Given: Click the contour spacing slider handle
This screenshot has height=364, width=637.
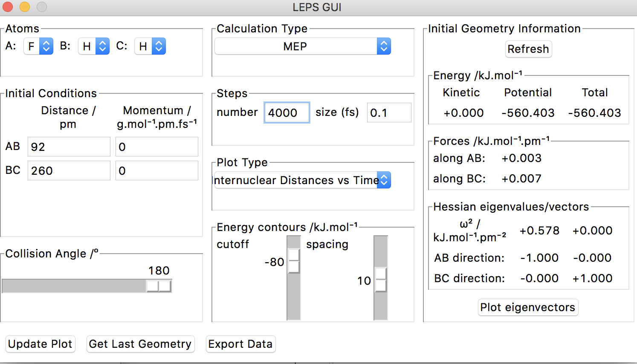Looking at the screenshot, I should [381, 280].
